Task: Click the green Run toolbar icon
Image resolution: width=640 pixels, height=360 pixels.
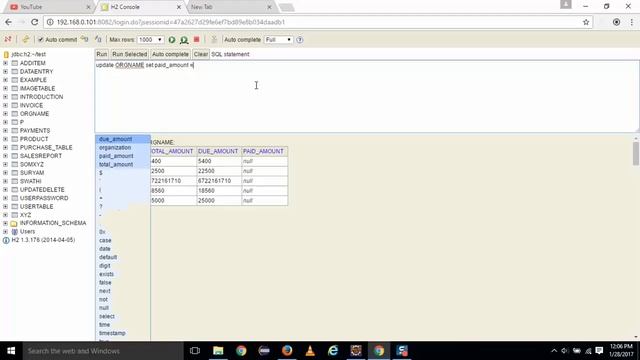Action: 172,40
